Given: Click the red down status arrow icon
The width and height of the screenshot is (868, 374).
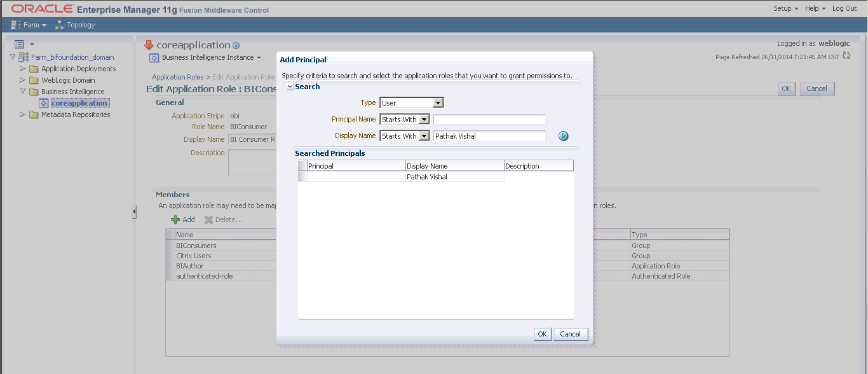Looking at the screenshot, I should point(149,45).
